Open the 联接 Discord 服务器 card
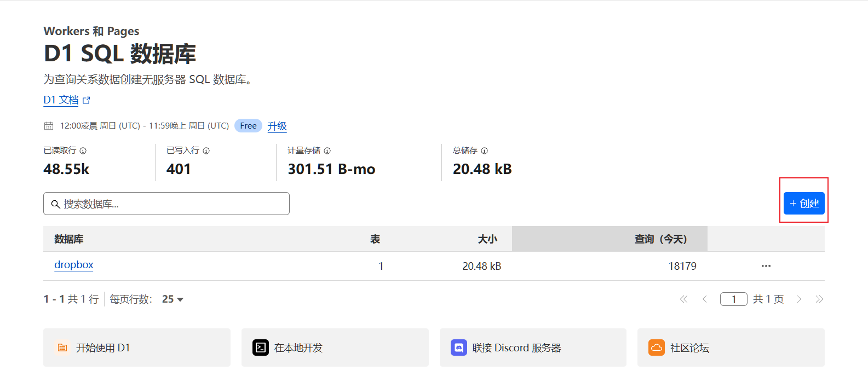The width and height of the screenshot is (868, 388). pos(532,348)
